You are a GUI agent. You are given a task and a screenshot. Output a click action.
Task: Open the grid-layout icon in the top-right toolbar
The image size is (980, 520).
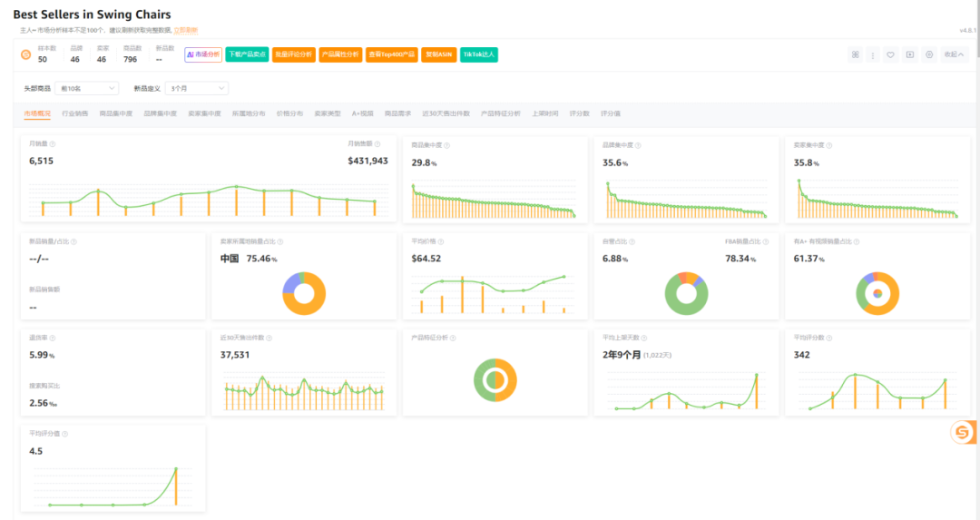point(855,55)
